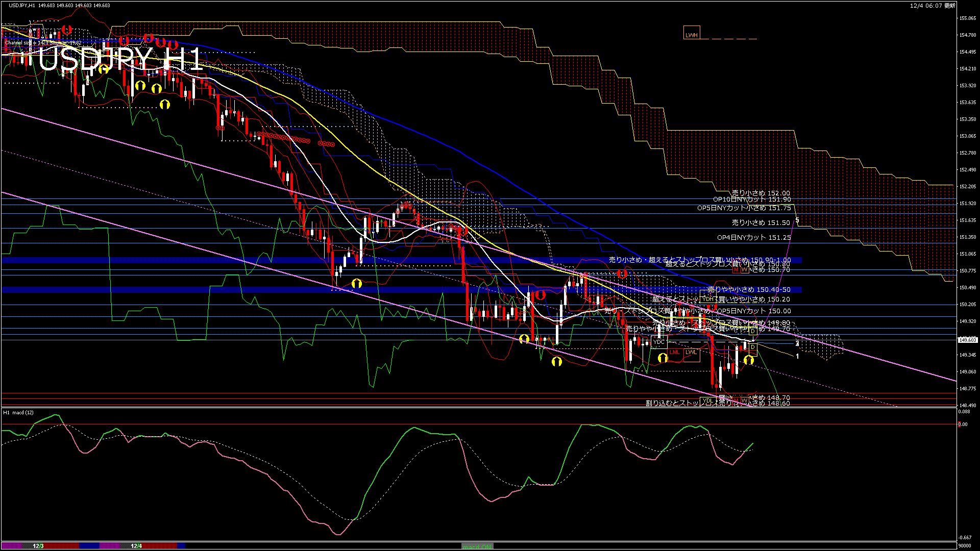Screen dimensions: 980x551
Task: Click the H1 macd (12) indicator label
Action: click(x=18, y=412)
